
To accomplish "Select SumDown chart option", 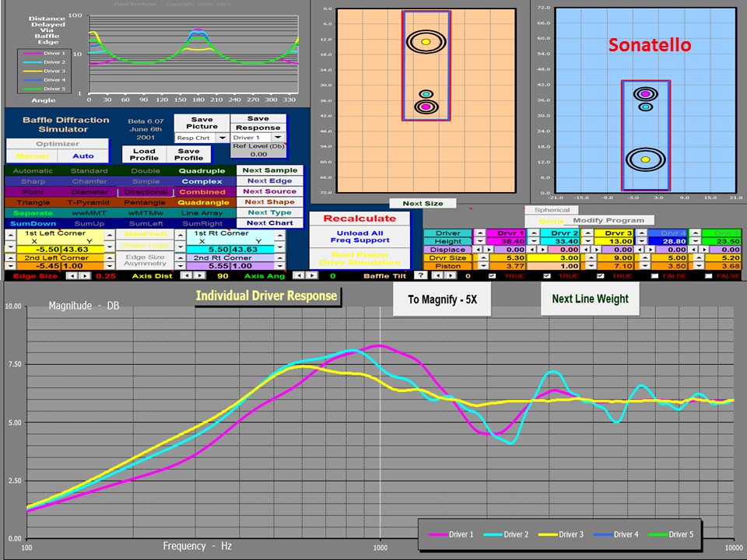I will (33, 223).
